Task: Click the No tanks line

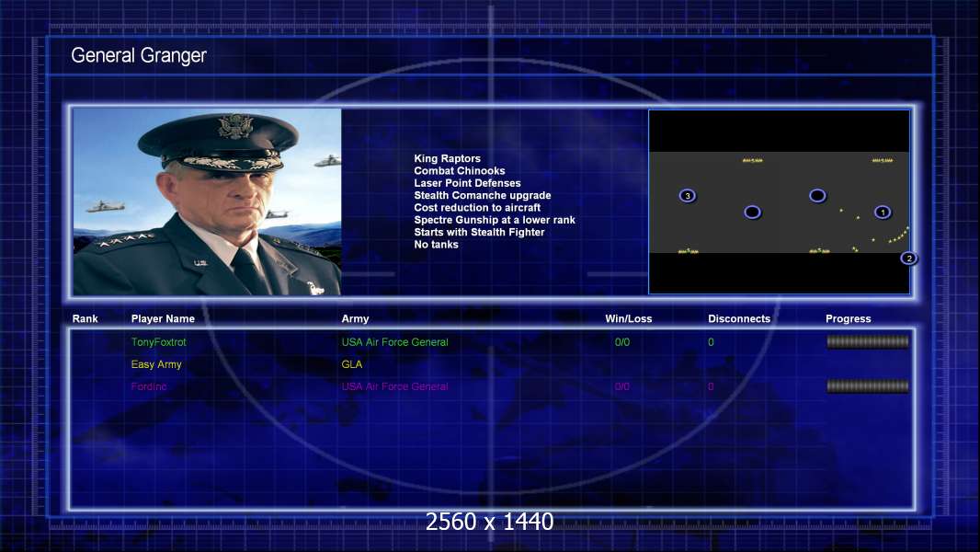Action: [436, 245]
